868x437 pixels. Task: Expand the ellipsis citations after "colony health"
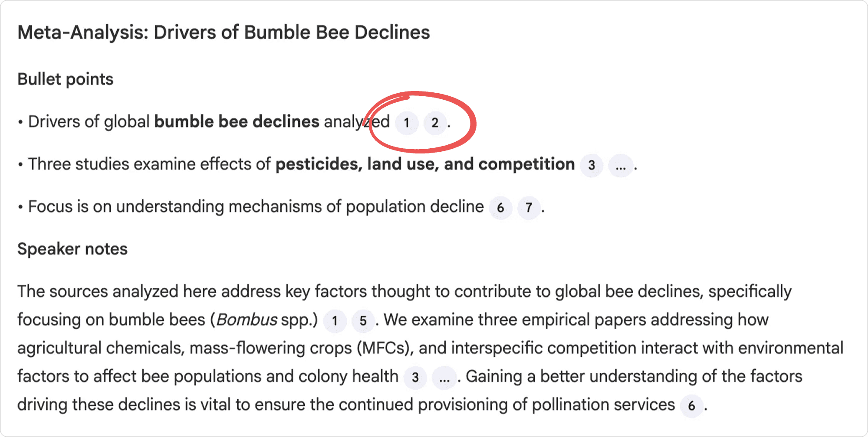point(444,377)
